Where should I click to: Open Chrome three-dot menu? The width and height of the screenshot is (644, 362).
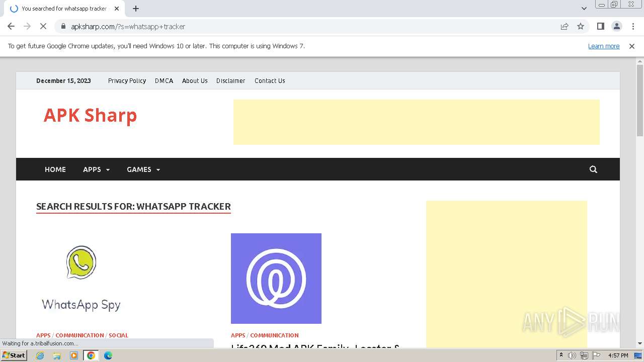point(633,26)
